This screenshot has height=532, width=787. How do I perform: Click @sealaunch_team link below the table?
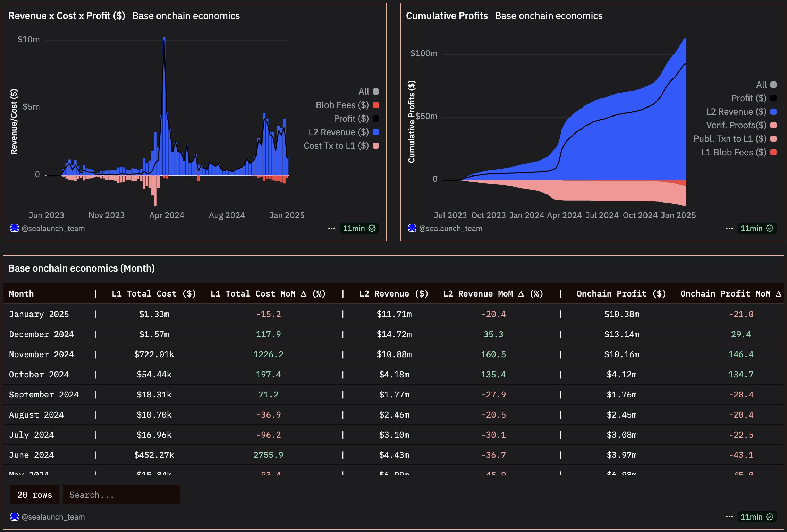53,517
